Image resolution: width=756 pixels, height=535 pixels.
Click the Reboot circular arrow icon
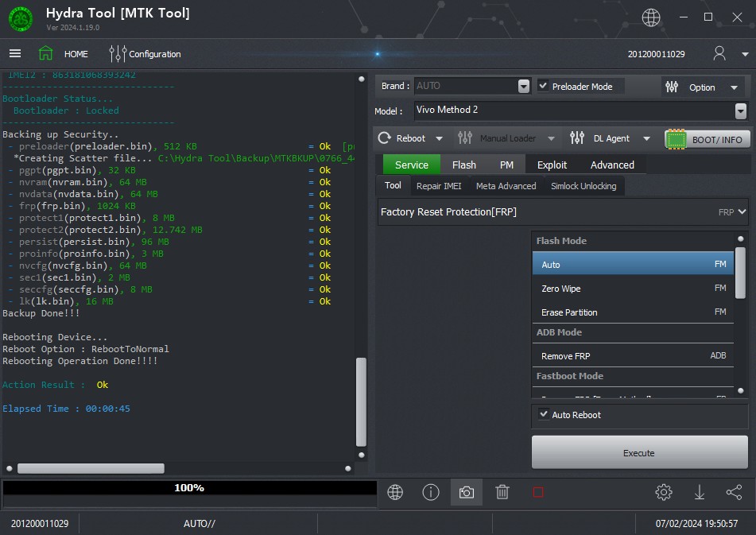pos(384,138)
